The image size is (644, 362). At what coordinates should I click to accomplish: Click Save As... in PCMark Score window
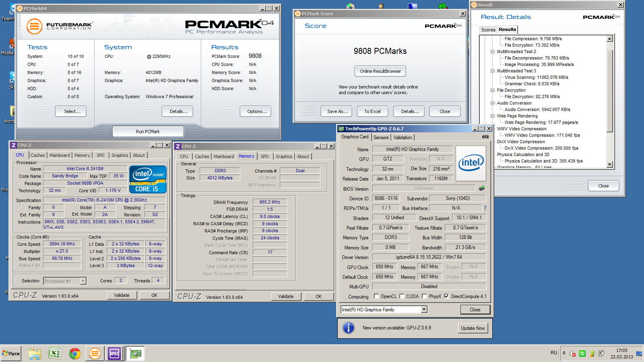337,111
